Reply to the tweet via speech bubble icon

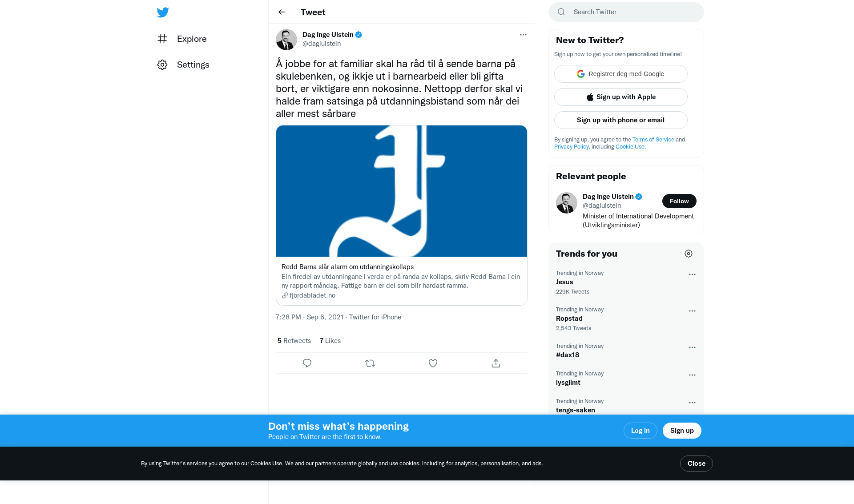pos(307,363)
